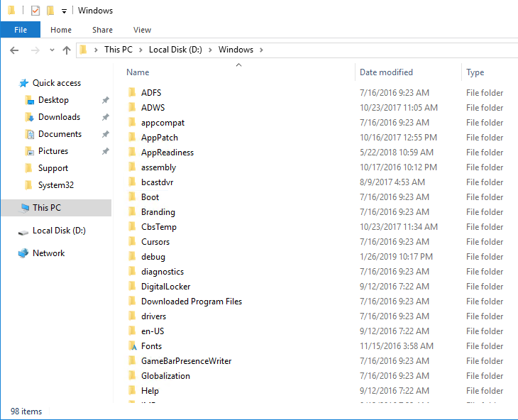
Task: Select the AppPatch folder
Action: click(160, 138)
